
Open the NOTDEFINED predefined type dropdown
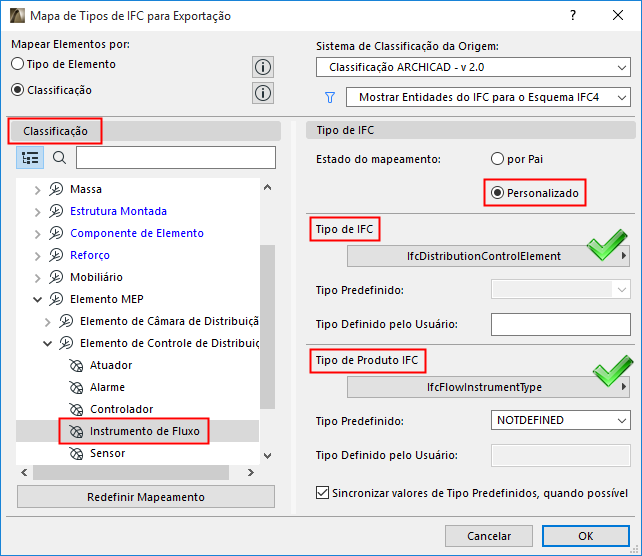point(561,420)
